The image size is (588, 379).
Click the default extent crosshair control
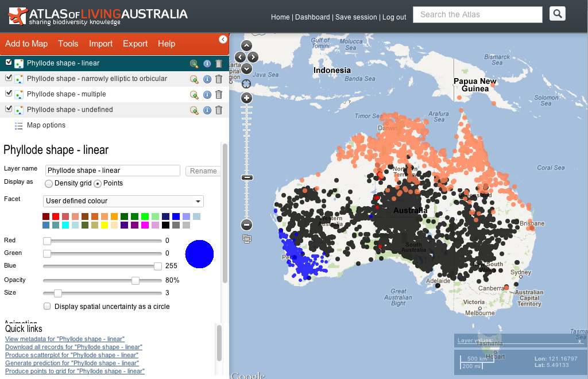(x=246, y=83)
